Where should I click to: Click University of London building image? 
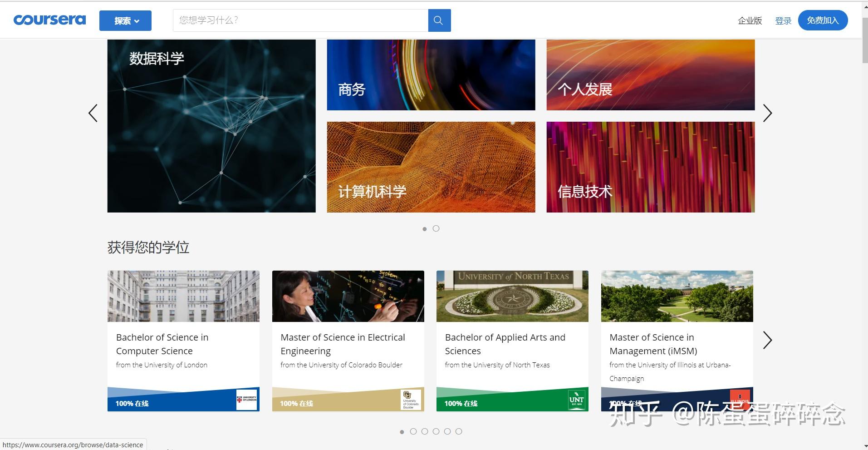pos(183,296)
